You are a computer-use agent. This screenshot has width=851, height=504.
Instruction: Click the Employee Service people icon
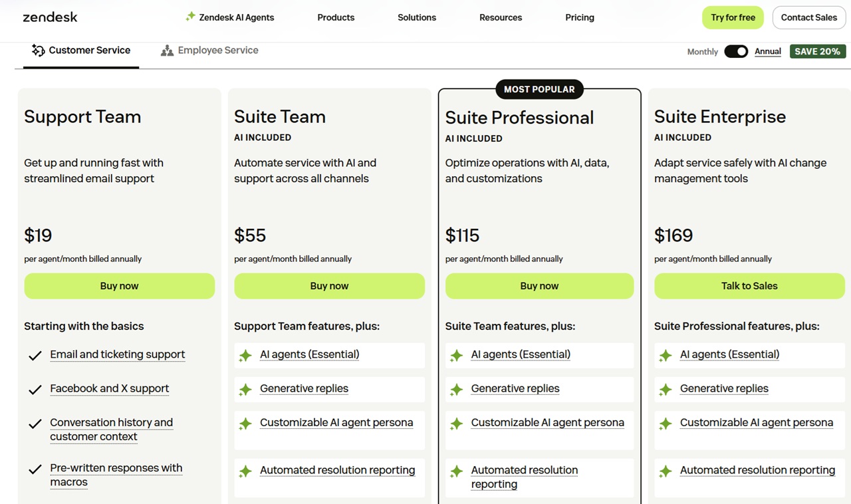(166, 50)
